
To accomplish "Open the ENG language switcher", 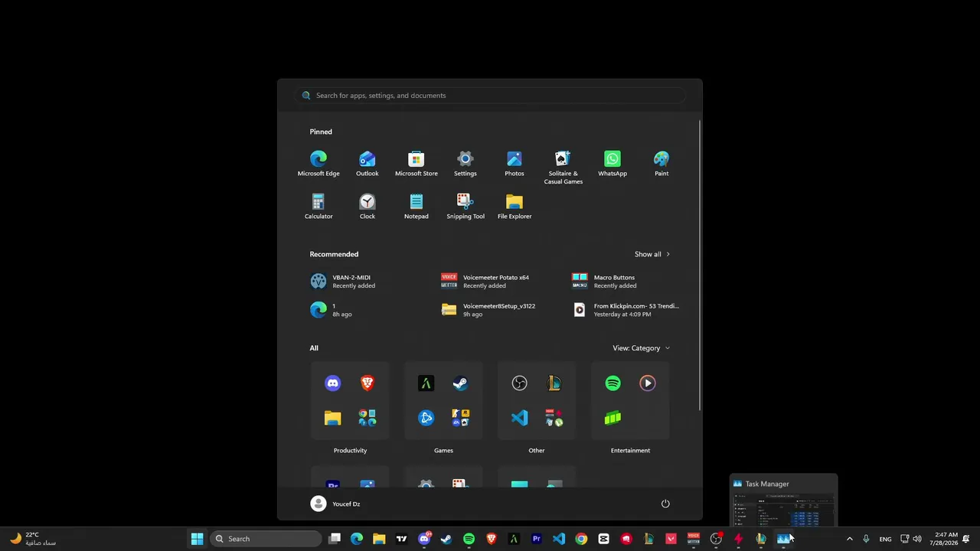I will point(885,539).
